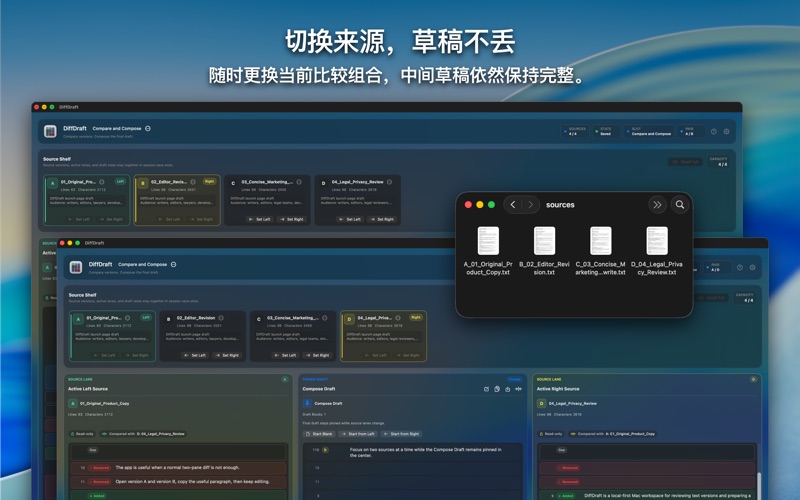The width and height of the screenshot is (800, 500).
Task: Open the help icon in the back window header
Action: 714,131
